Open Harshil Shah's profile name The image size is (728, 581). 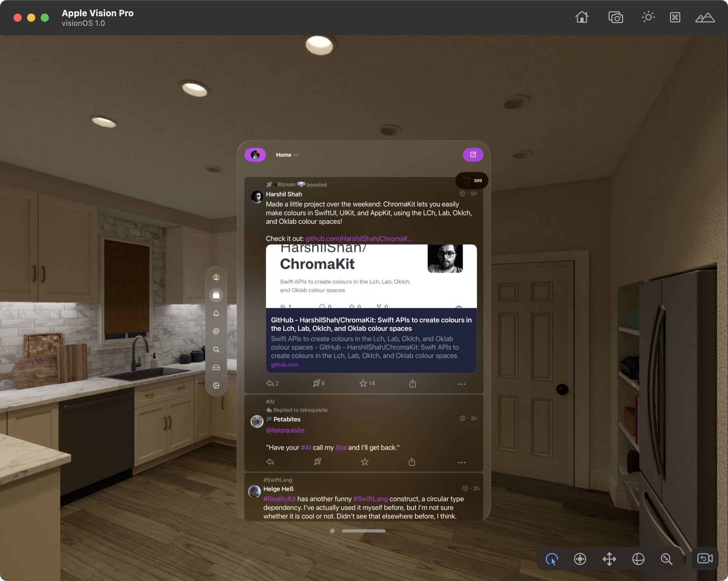(284, 194)
